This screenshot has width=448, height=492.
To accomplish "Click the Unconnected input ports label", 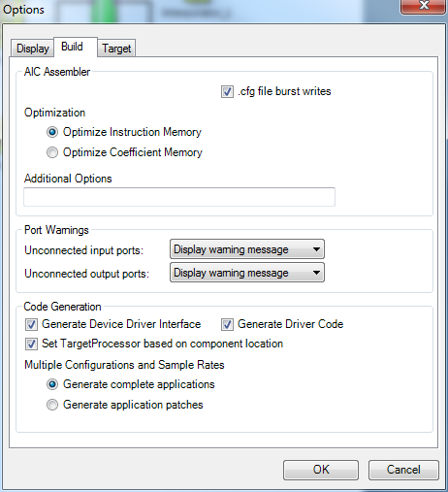I will tap(84, 250).
